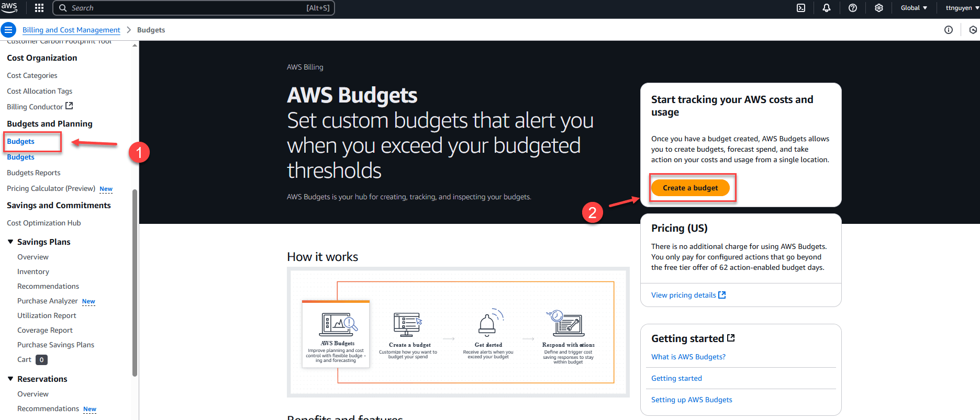The width and height of the screenshot is (980, 420).
Task: Select Budgets Reports in sidebar
Action: click(34, 173)
